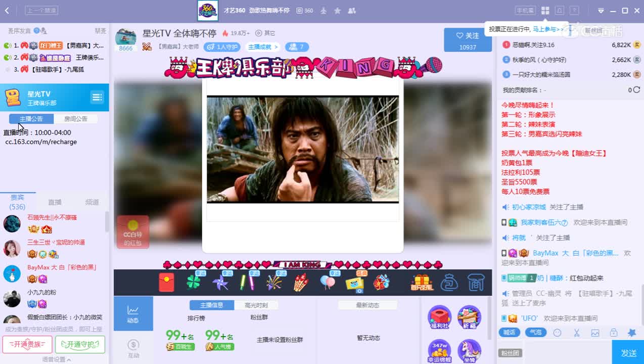Click the 人气榜 ranking badge
The width and height of the screenshot is (644, 364).
click(220, 347)
